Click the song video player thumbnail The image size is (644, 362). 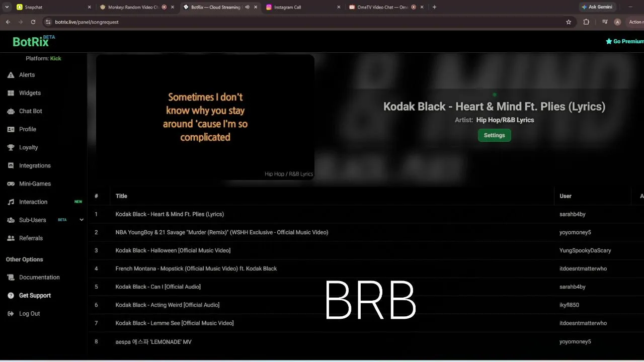pyautogui.click(x=205, y=117)
